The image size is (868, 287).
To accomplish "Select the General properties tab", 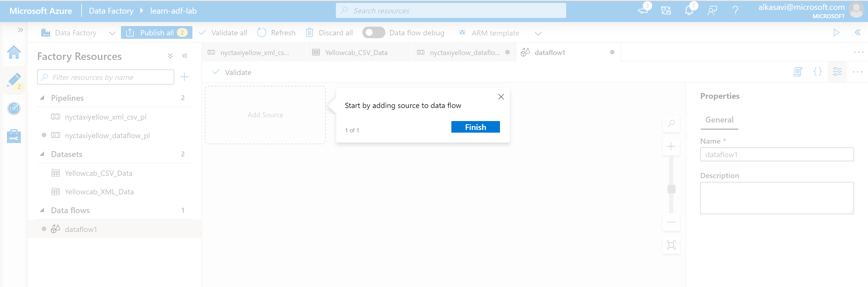I will 719,120.
